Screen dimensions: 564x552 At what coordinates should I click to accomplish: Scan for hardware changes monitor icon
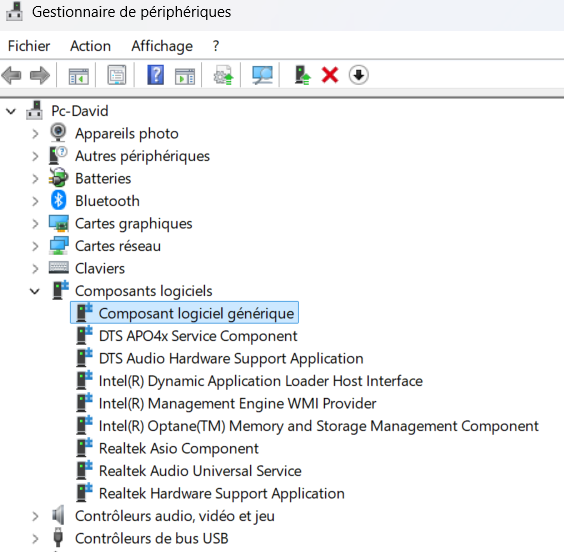(x=262, y=75)
